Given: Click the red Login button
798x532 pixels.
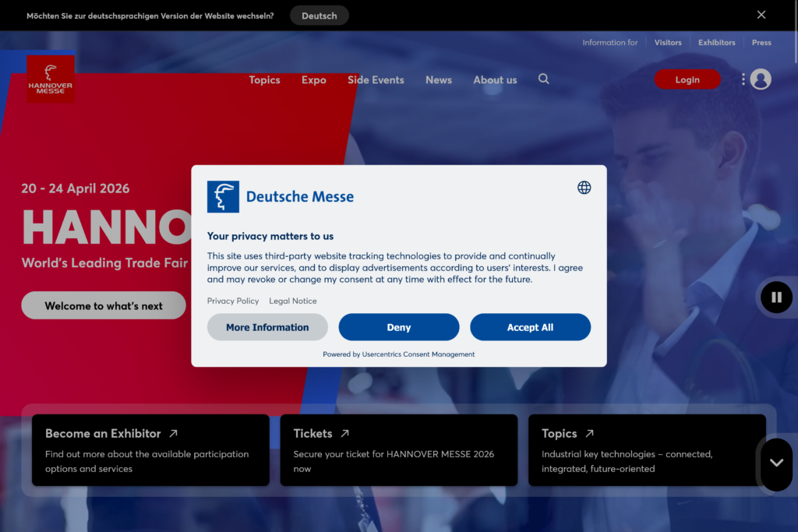Looking at the screenshot, I should pyautogui.click(x=687, y=79).
